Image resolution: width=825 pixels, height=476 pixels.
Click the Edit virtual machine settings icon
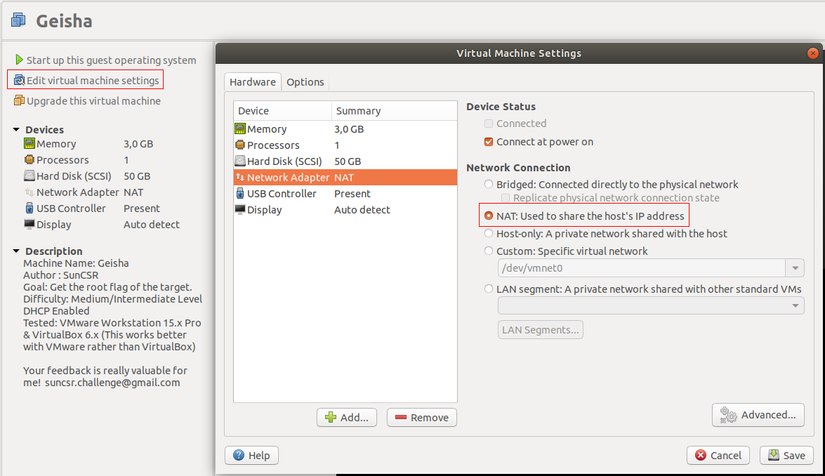pos(19,80)
